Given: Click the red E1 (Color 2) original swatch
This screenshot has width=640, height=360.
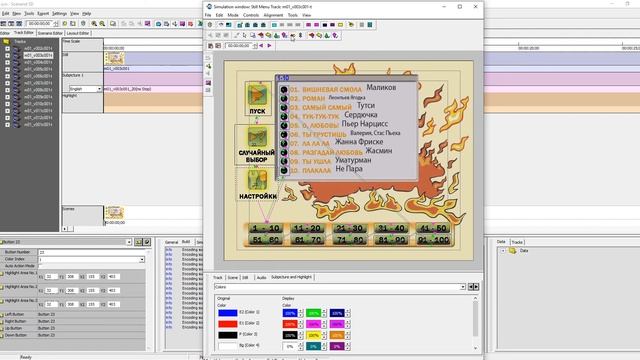Looking at the screenshot, I should pyautogui.click(x=227, y=324).
